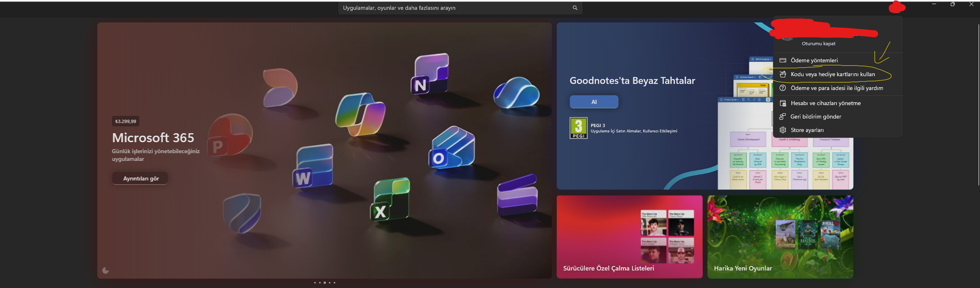Screen dimensions: 980x288
Task: Click the settings gear icon
Action: tap(783, 130)
